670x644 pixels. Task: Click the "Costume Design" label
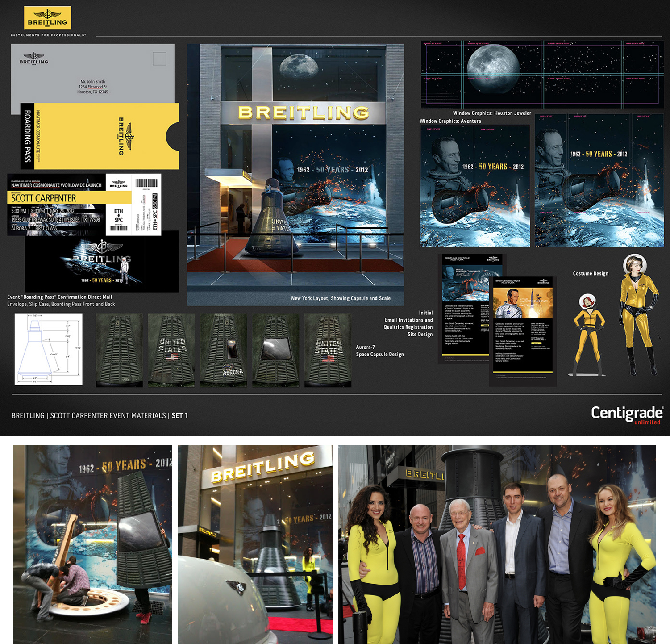pyautogui.click(x=590, y=273)
